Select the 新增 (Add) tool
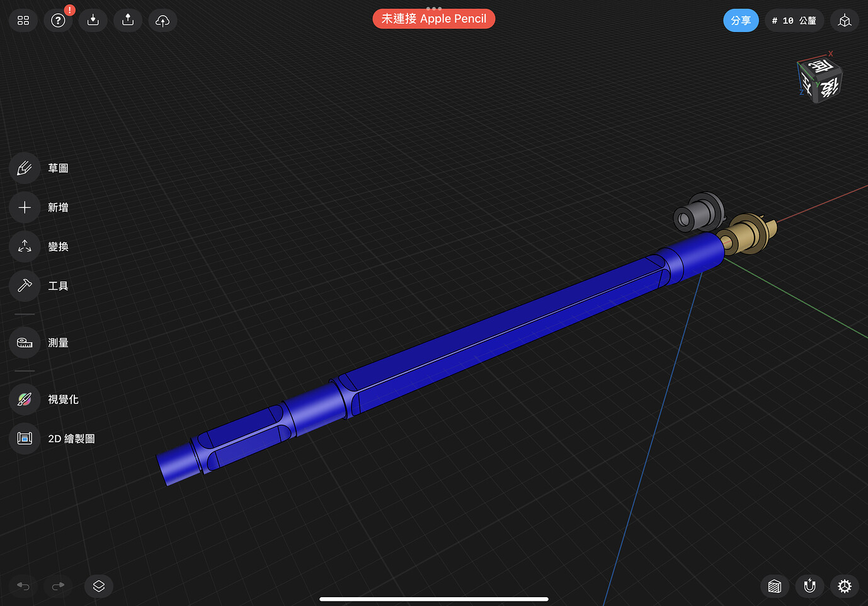Screen dimensions: 868x606 (x=24, y=207)
